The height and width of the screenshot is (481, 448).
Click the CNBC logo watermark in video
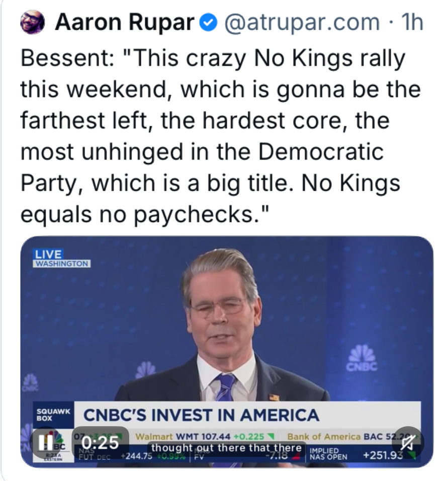tap(363, 358)
